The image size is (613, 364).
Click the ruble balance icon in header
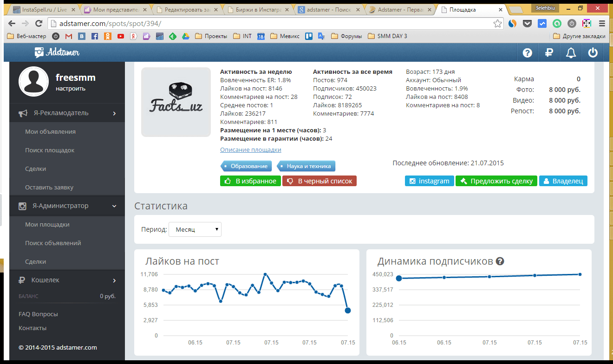tap(549, 52)
